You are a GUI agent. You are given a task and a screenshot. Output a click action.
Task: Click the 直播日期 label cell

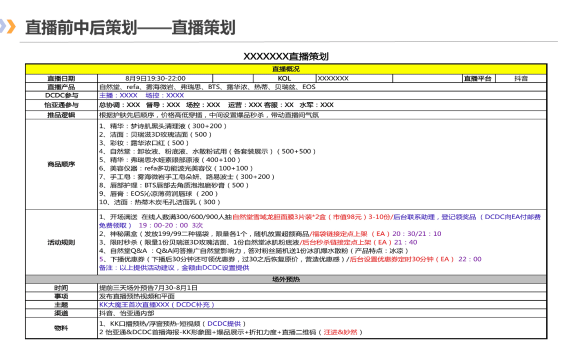pyautogui.click(x=61, y=78)
